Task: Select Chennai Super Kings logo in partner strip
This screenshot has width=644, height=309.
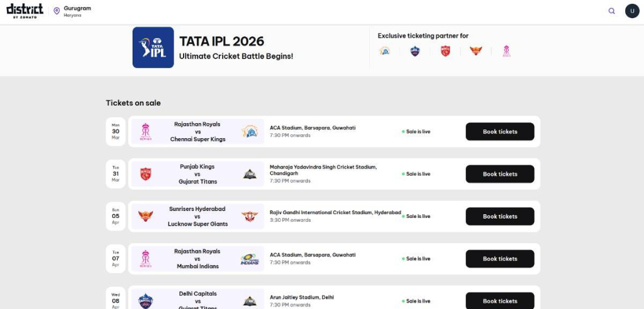Action: (384, 51)
